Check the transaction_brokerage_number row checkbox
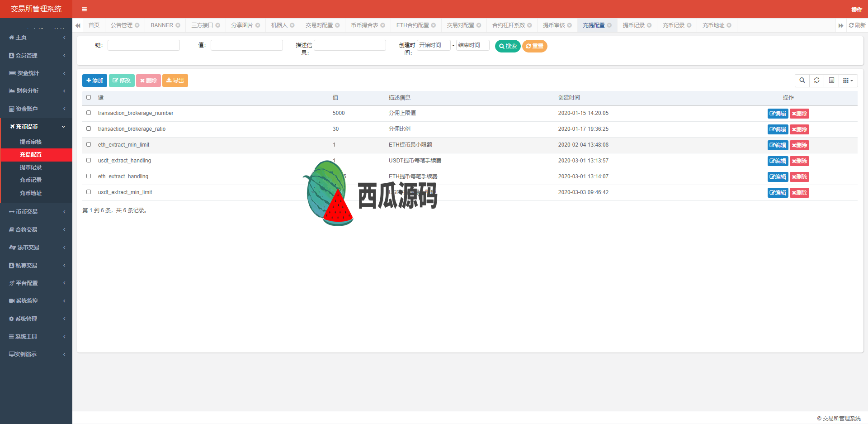The image size is (868, 424). pyautogui.click(x=89, y=113)
